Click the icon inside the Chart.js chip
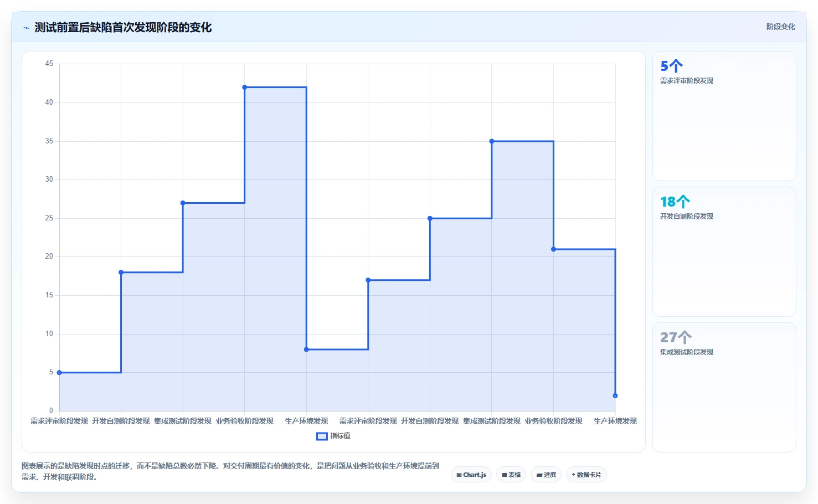Screen dimensions: 818x504 pos(459,475)
